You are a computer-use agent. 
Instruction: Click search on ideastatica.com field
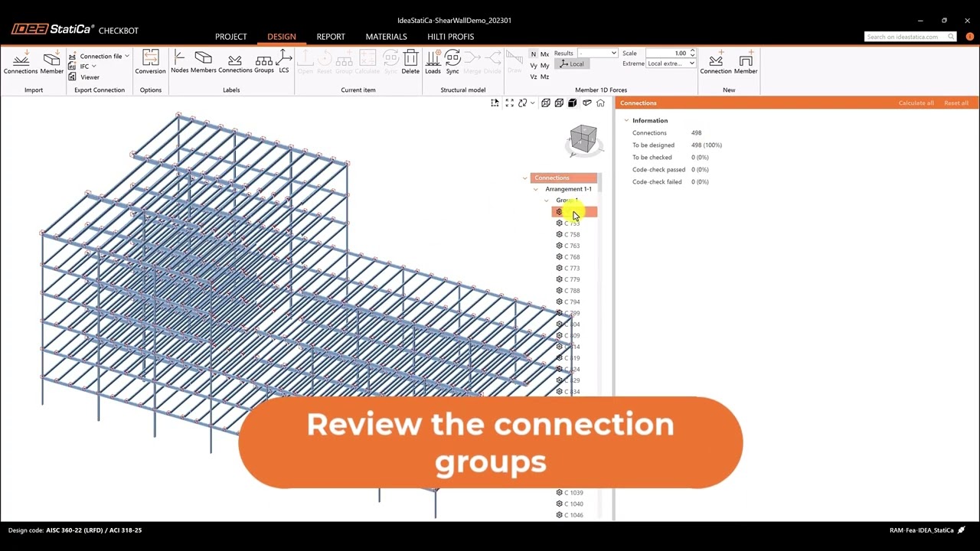tap(910, 37)
